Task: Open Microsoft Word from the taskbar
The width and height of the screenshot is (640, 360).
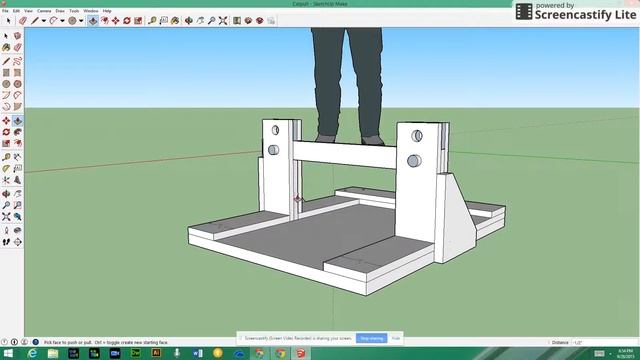Action: point(198,353)
